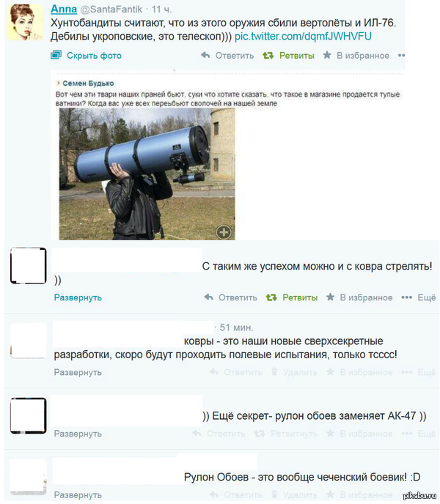Click the favorite star icon on Anna's tweet
This screenshot has width=440, height=504.
327,55
